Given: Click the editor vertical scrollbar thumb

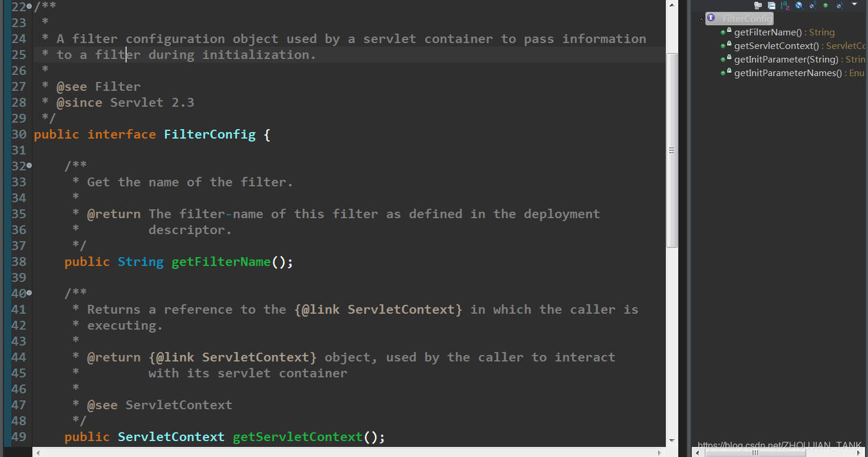Looking at the screenshot, I should [672, 150].
